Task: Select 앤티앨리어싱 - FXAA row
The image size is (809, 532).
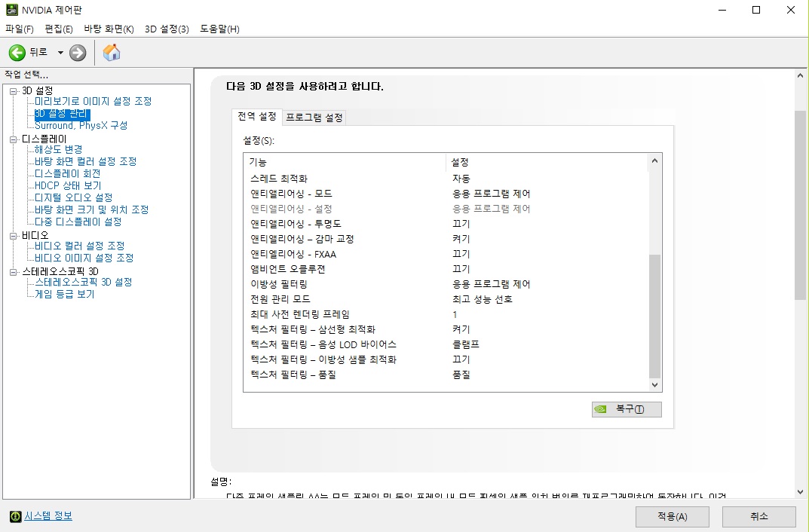Action: [446, 254]
